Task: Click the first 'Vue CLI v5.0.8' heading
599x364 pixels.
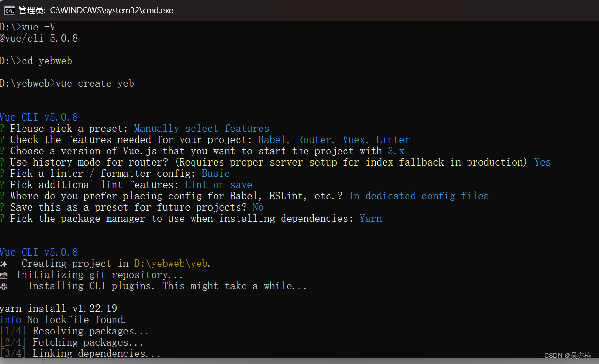Action: (x=39, y=117)
